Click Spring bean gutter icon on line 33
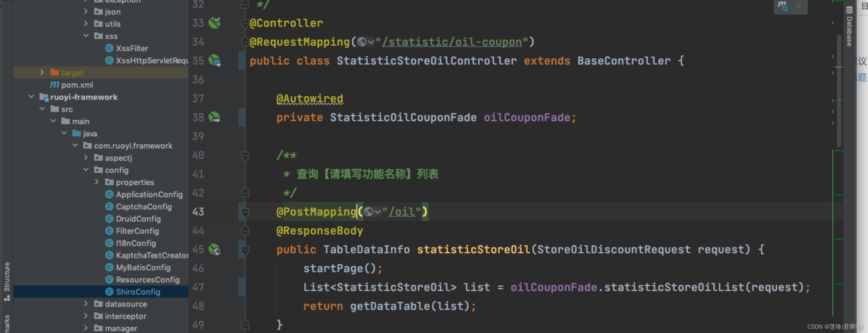Image resolution: width=868 pixels, height=333 pixels. tap(214, 23)
